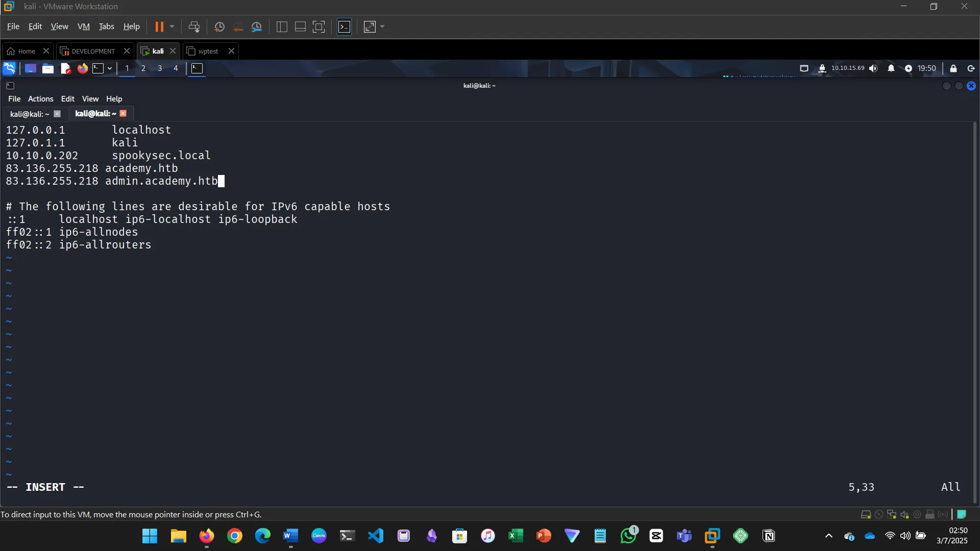Pause the virtual machine

point(160,27)
